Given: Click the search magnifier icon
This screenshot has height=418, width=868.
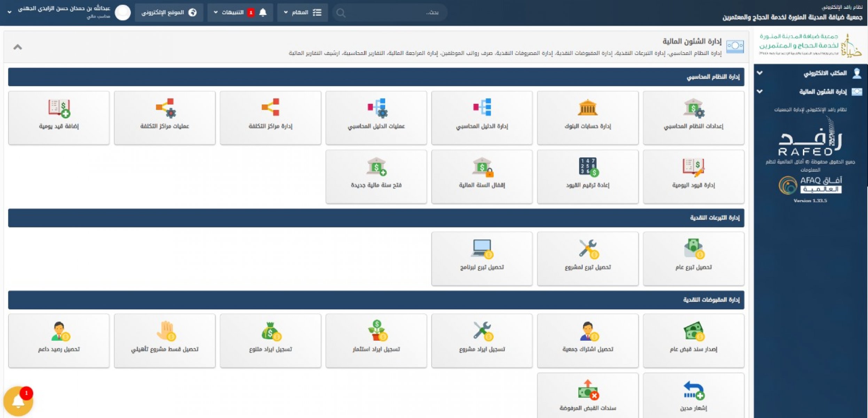Looking at the screenshot, I should pos(341,13).
